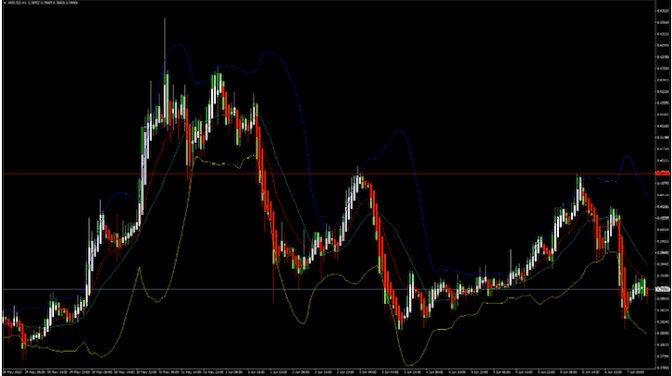Click the yellow band spike near the chart's left side

[139, 269]
